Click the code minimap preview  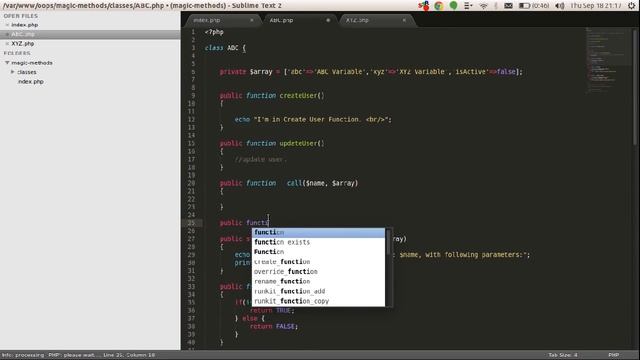(607, 60)
